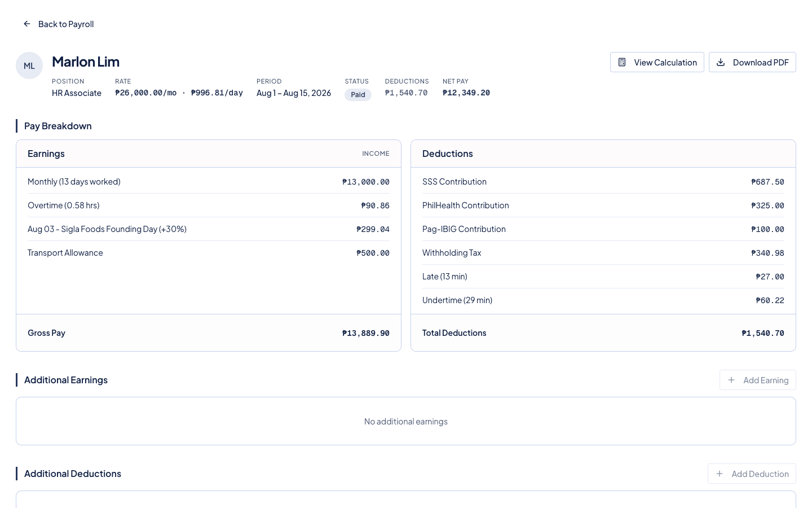Click the plus icon on Add Deduction
Screen dimensions: 812x508
pos(720,474)
